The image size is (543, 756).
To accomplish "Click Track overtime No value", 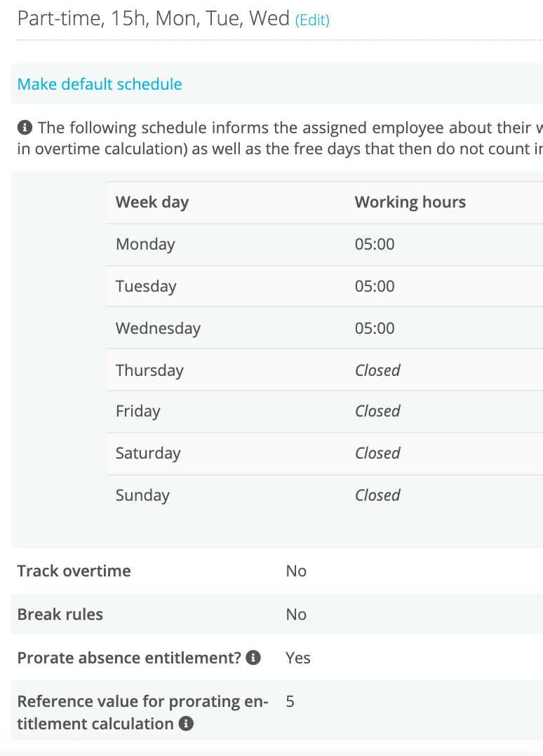I will 296,571.
